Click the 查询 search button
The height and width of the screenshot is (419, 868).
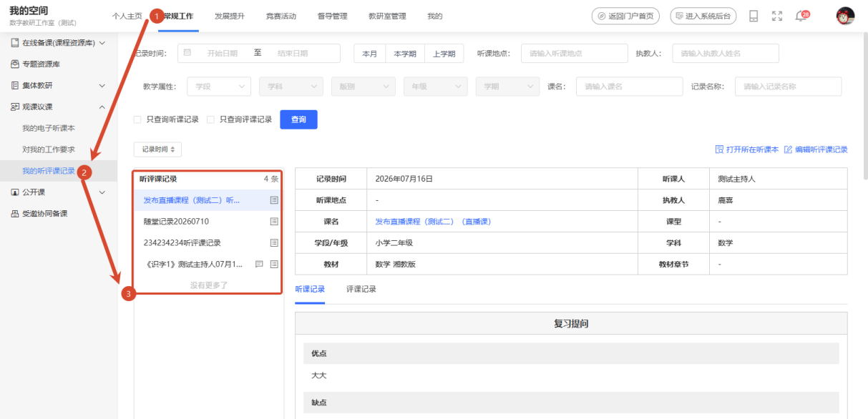click(x=298, y=119)
